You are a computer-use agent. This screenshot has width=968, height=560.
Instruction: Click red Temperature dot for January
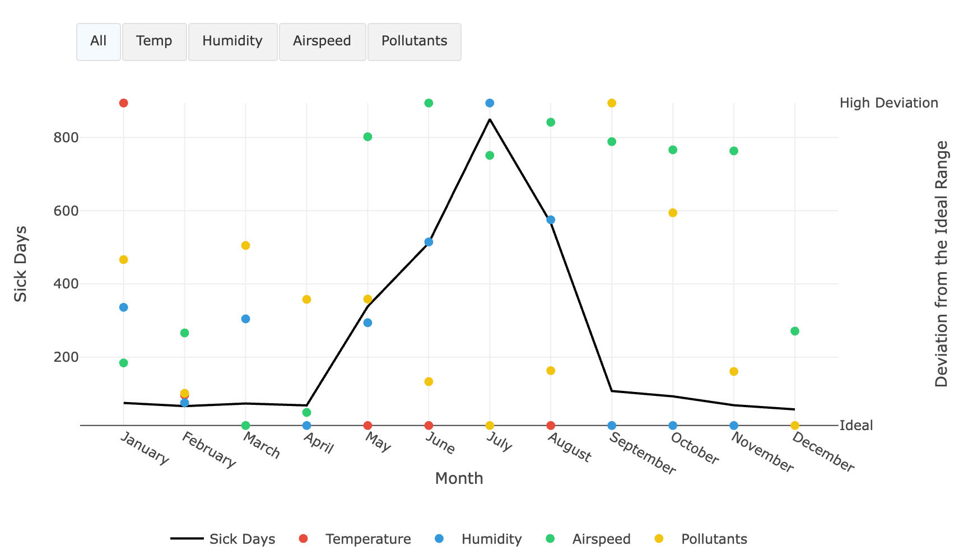pyautogui.click(x=124, y=103)
